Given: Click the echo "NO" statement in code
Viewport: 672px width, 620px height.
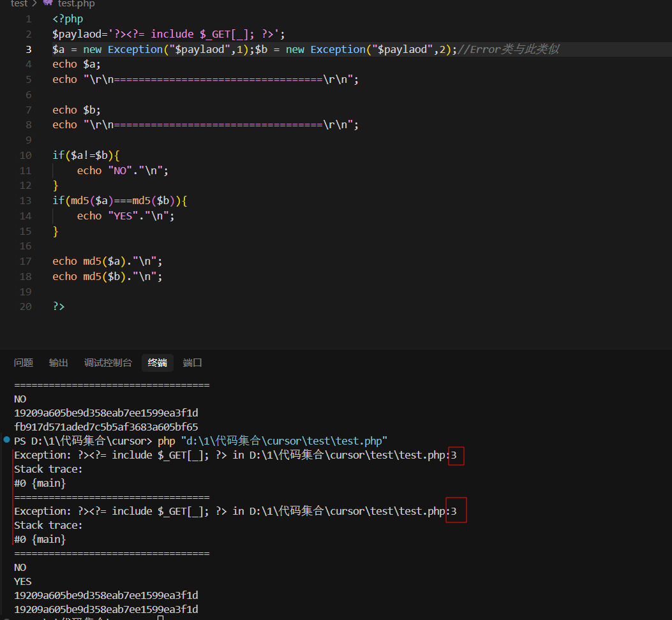Looking at the screenshot, I should [x=123, y=170].
